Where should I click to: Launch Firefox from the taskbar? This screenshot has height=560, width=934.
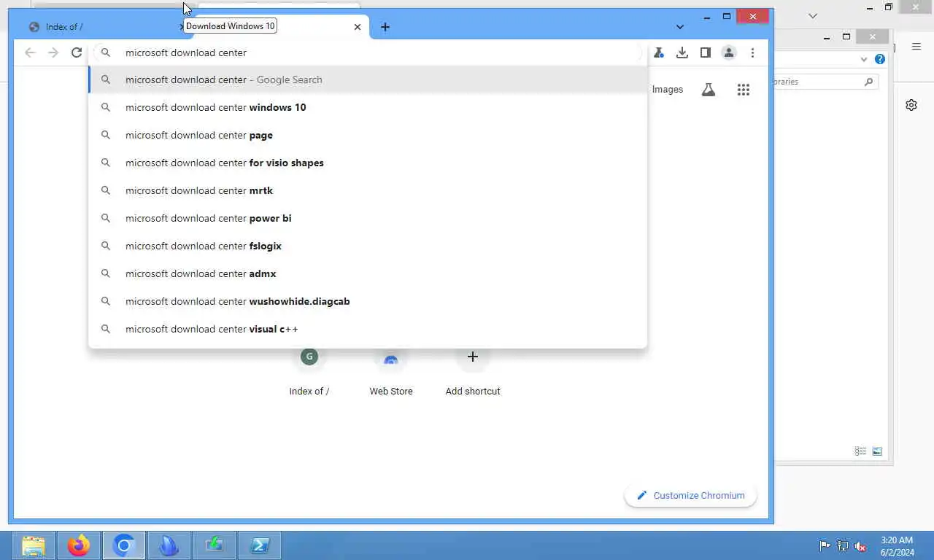[x=79, y=545]
